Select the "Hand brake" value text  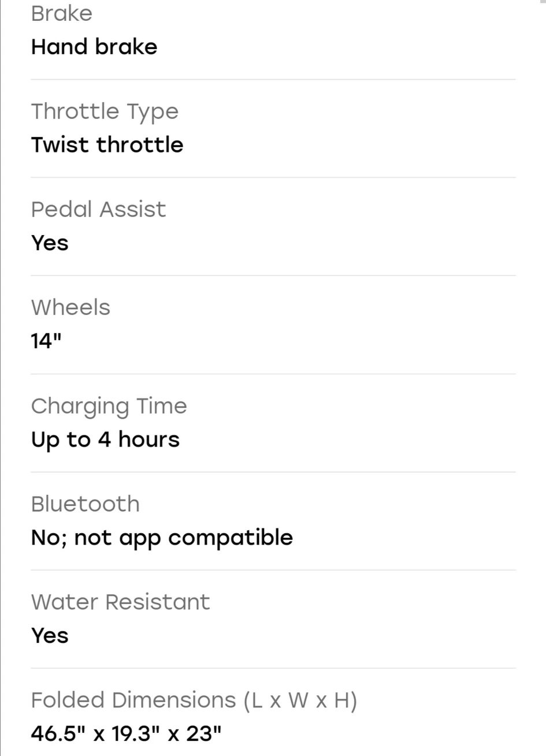94,47
